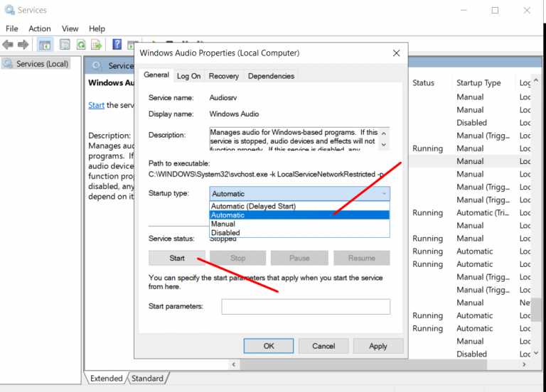Click the Audiosrv service name text
This screenshot has width=546, height=392.
pos(223,98)
